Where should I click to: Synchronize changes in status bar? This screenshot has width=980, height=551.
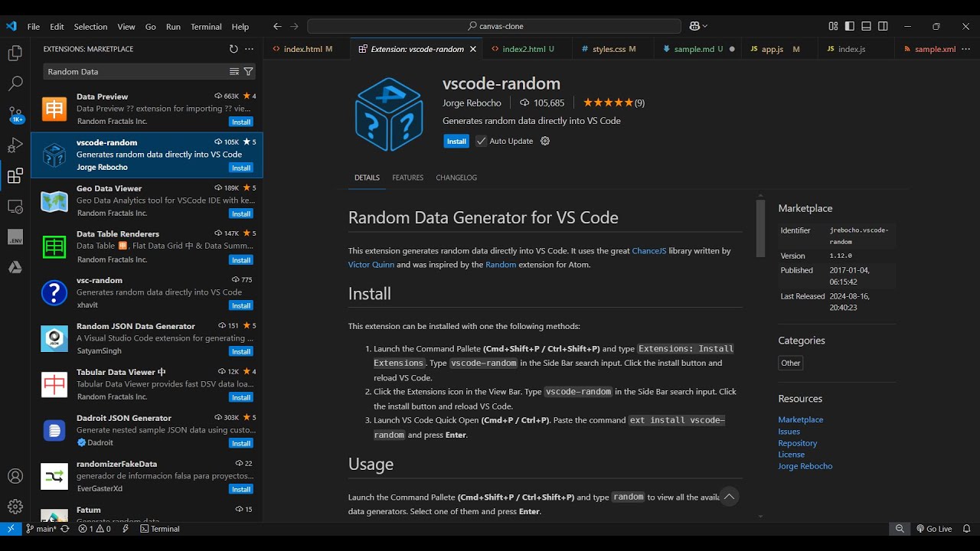[65, 529]
